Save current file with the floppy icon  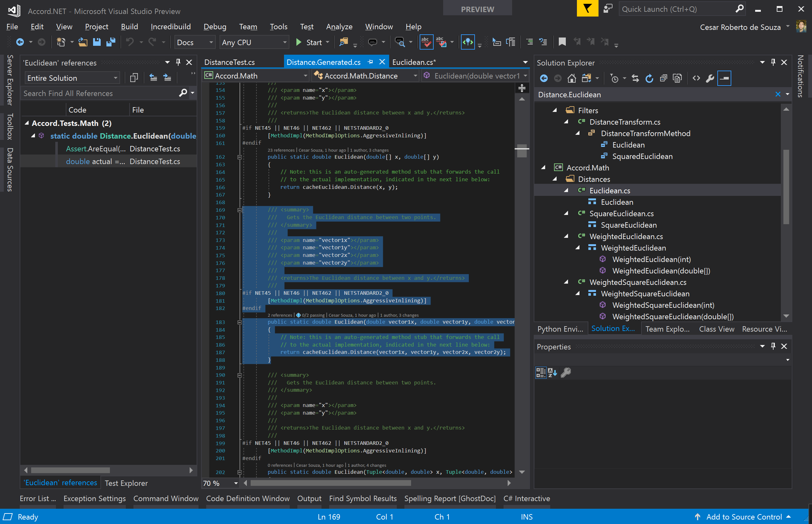pyautogui.click(x=97, y=42)
